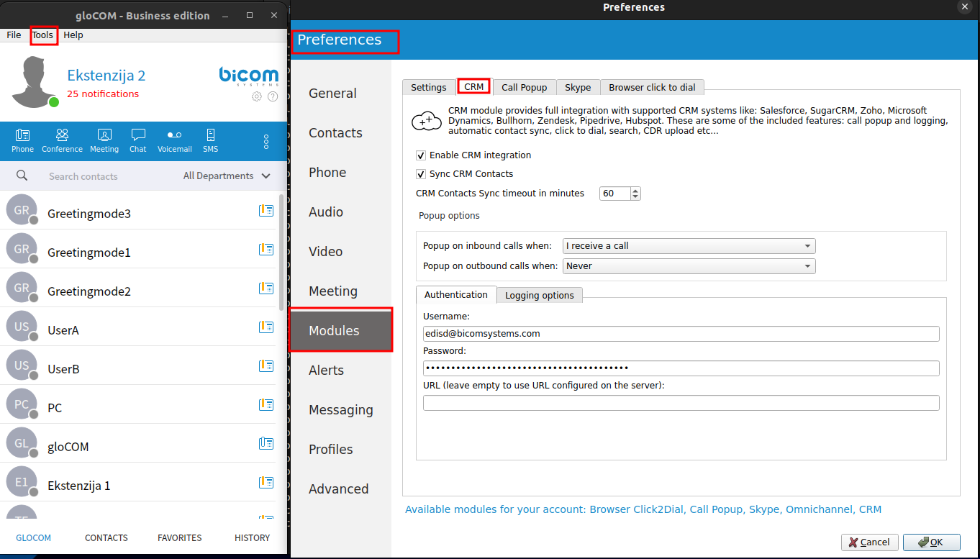
Task: Open the Logging options tab
Action: coord(540,295)
